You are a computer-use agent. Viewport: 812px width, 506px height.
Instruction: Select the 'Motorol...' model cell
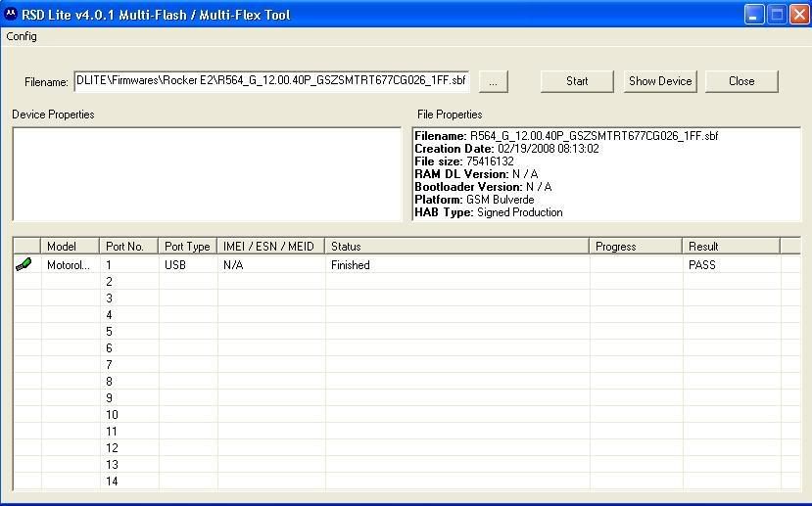(70, 265)
